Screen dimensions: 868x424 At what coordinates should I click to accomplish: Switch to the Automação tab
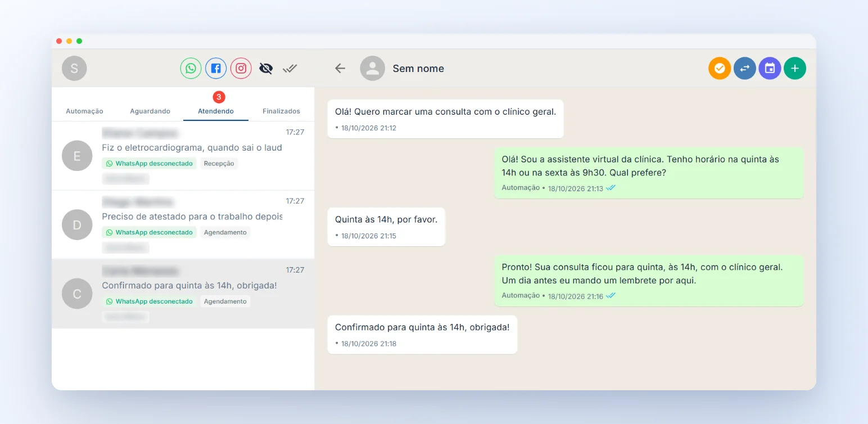pyautogui.click(x=84, y=111)
